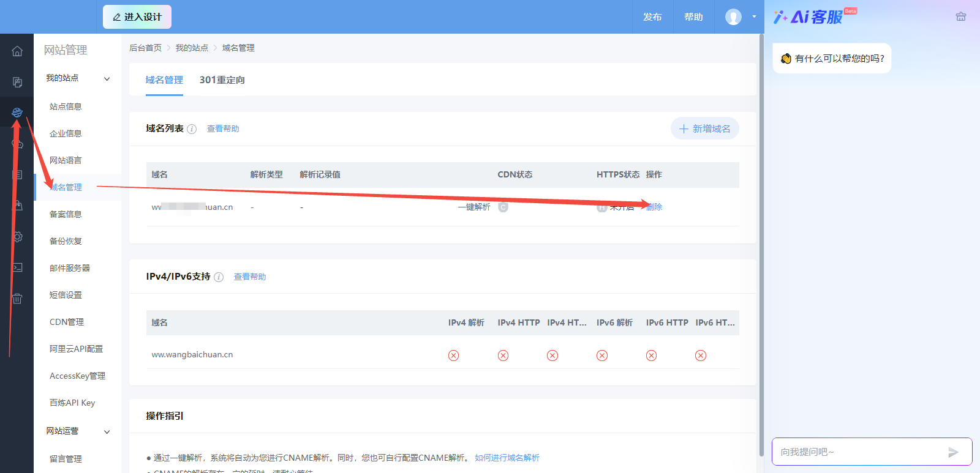Click the 解析记录值 column header
Viewport: 980px width, 473px height.
tap(320, 175)
